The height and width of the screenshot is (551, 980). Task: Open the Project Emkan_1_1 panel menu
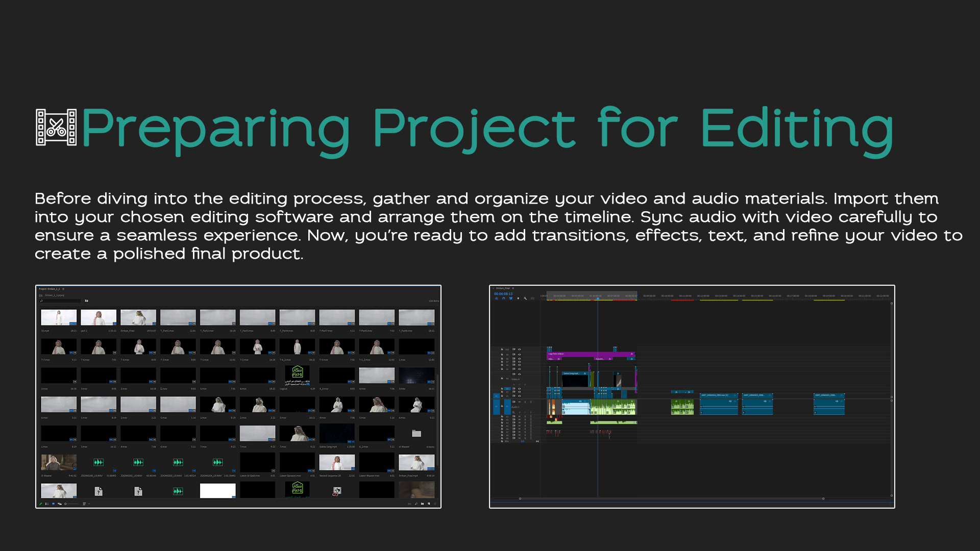point(63,289)
